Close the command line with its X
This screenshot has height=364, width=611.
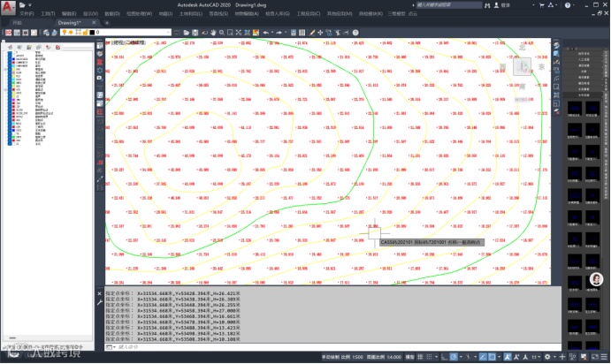[99, 293]
